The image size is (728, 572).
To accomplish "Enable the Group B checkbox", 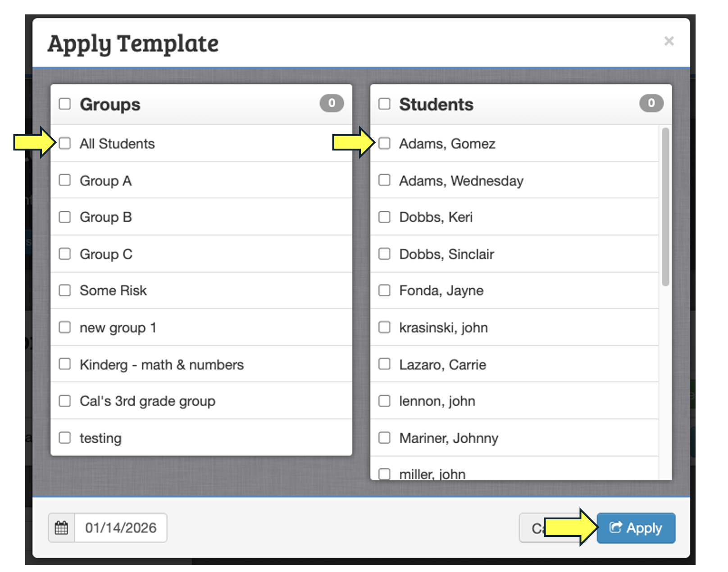I will (x=65, y=217).
